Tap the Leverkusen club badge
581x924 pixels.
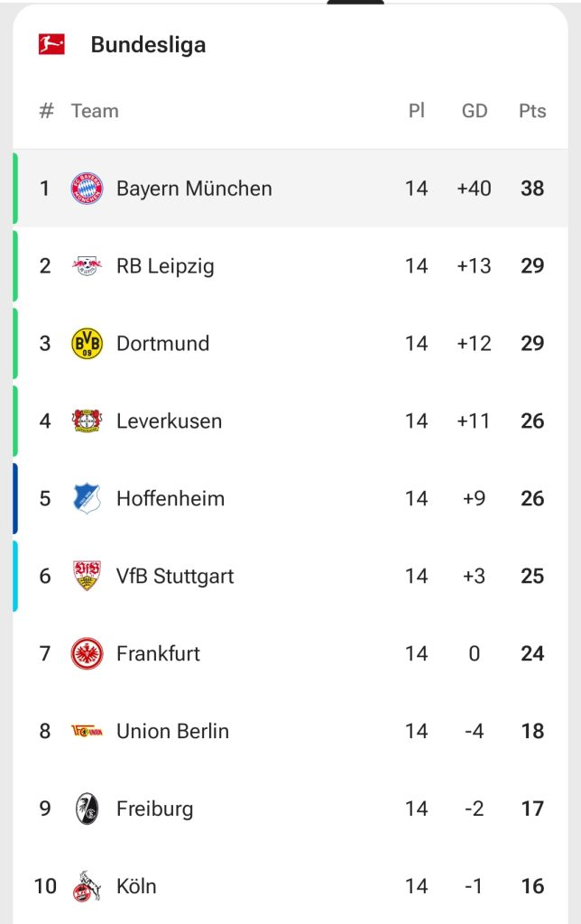click(87, 421)
